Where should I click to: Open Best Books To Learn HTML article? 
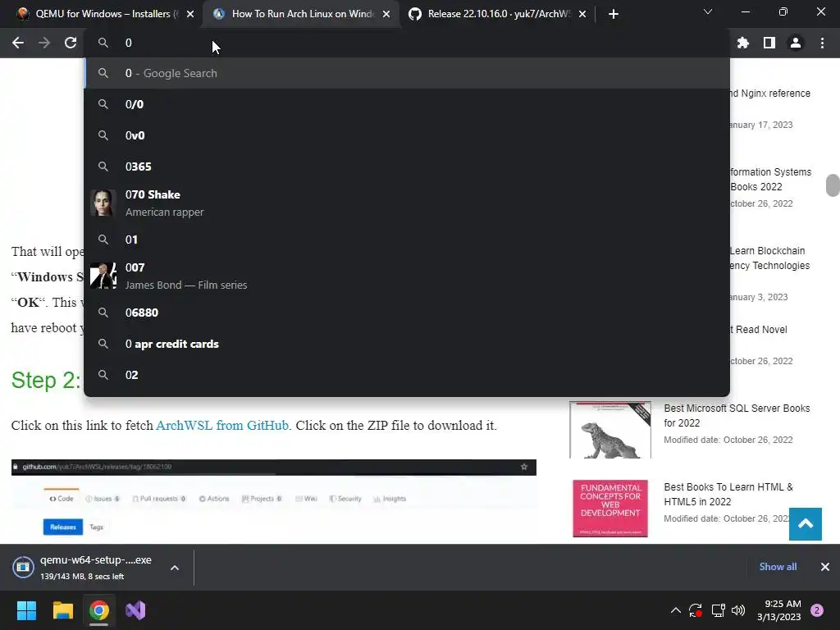tap(728, 494)
